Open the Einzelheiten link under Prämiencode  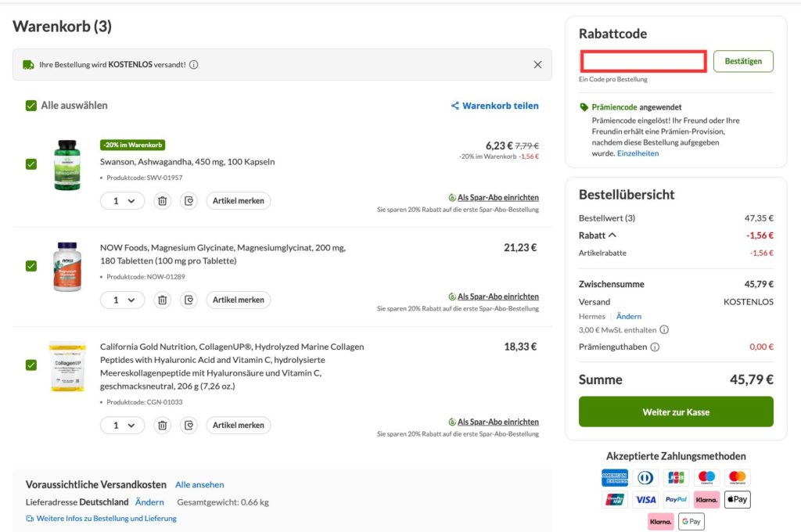(638, 153)
